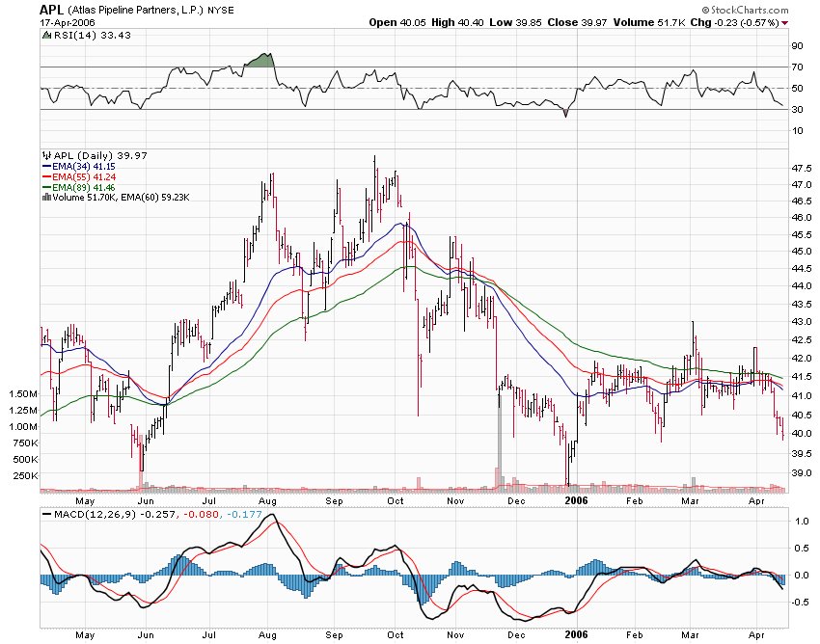Click the green EMA(89) legend line
This screenshot has width=820, height=644.
46,187
